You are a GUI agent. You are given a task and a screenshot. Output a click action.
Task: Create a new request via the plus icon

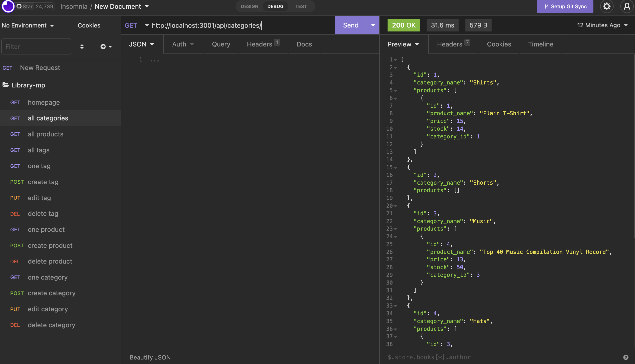coord(103,46)
